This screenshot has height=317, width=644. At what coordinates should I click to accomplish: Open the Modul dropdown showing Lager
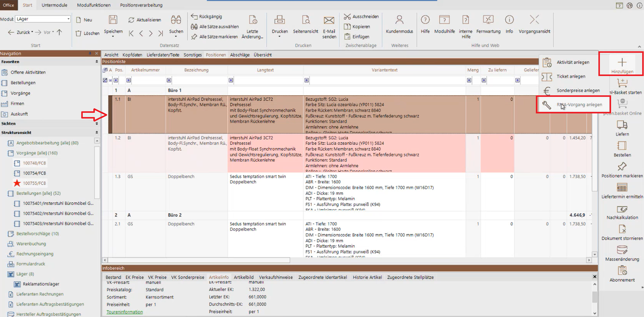pyautogui.click(x=68, y=19)
